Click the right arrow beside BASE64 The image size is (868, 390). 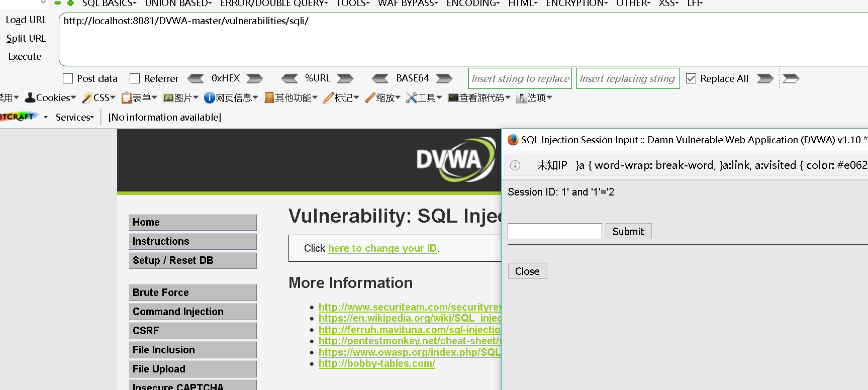pyautogui.click(x=444, y=78)
